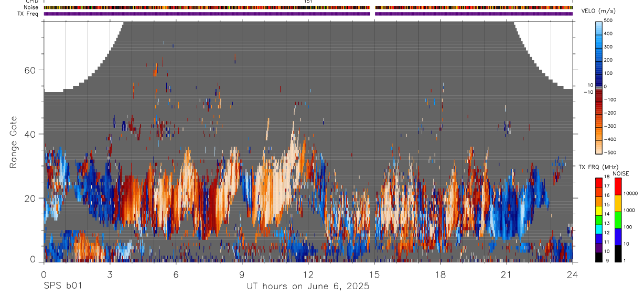Click the VELO (m/s) colorbar title
Image resolution: width=644 pixels, height=297 pixels.
598,12
